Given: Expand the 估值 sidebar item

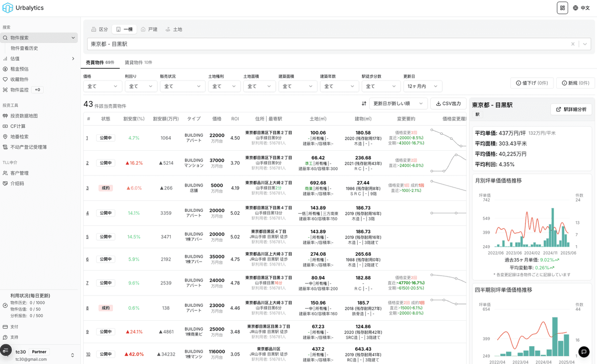Looking at the screenshot, I should tap(39, 59).
